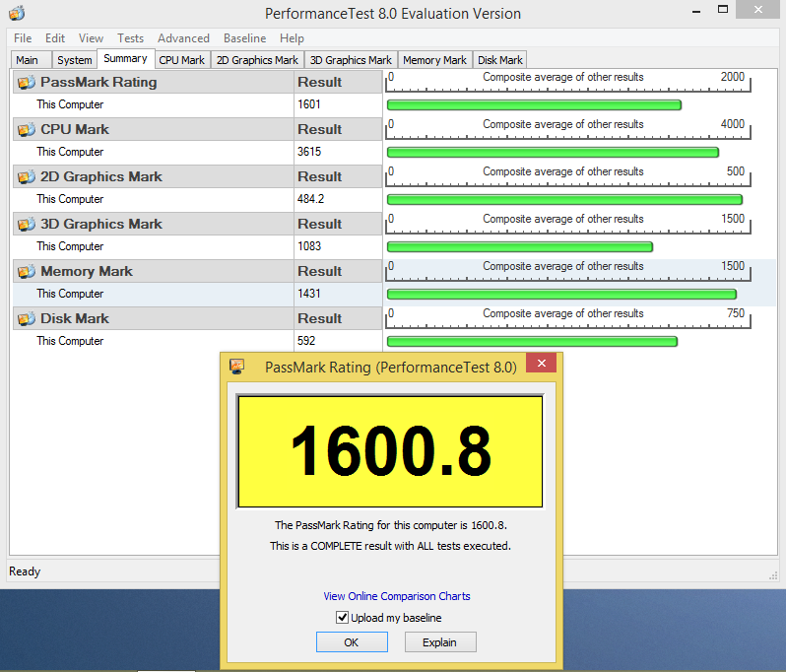Click the Explain button
The image size is (786, 672).
439,642
